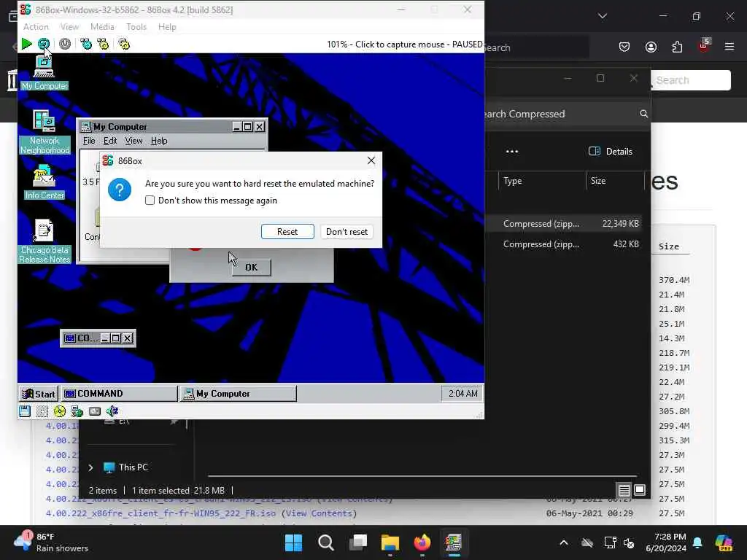Switch Explorer to details list view
747x560 pixels.
pos(624,490)
